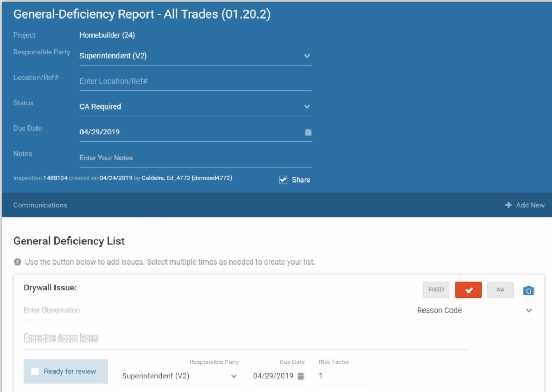Viewport: 552px width, 392px height.
Task: Click the Risk Factor value field
Action: (x=344, y=376)
